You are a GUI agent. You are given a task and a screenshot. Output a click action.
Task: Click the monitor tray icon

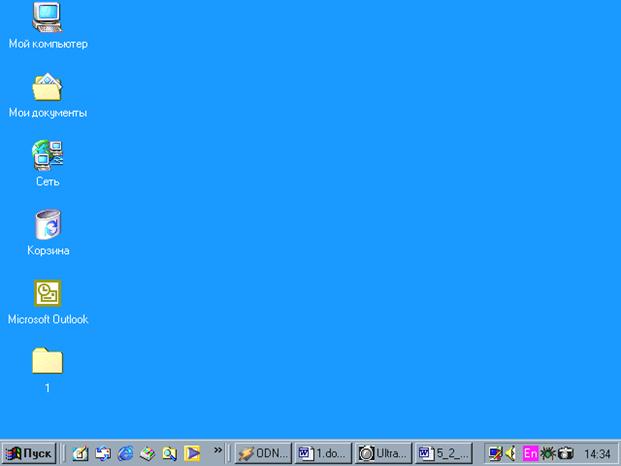point(495,453)
